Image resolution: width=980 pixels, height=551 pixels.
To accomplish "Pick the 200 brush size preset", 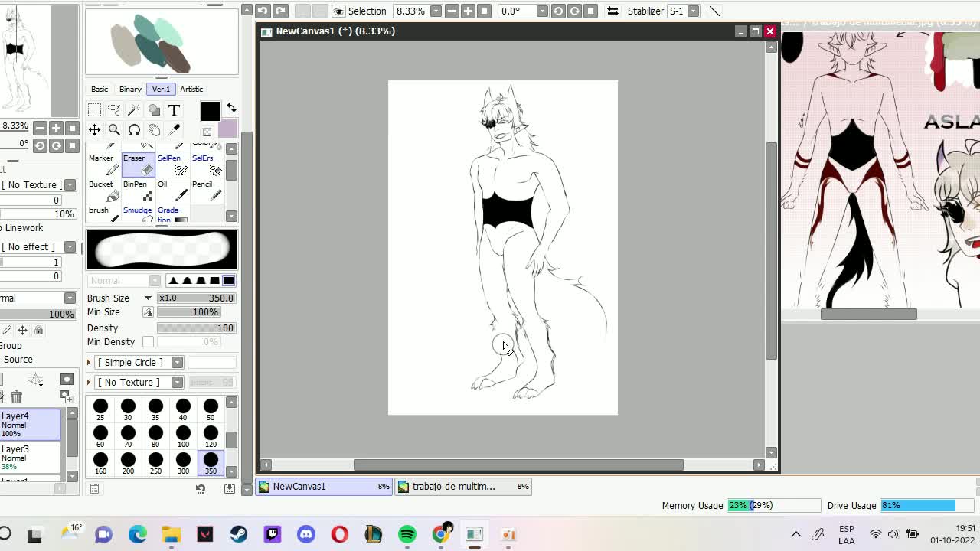I will [x=128, y=463].
